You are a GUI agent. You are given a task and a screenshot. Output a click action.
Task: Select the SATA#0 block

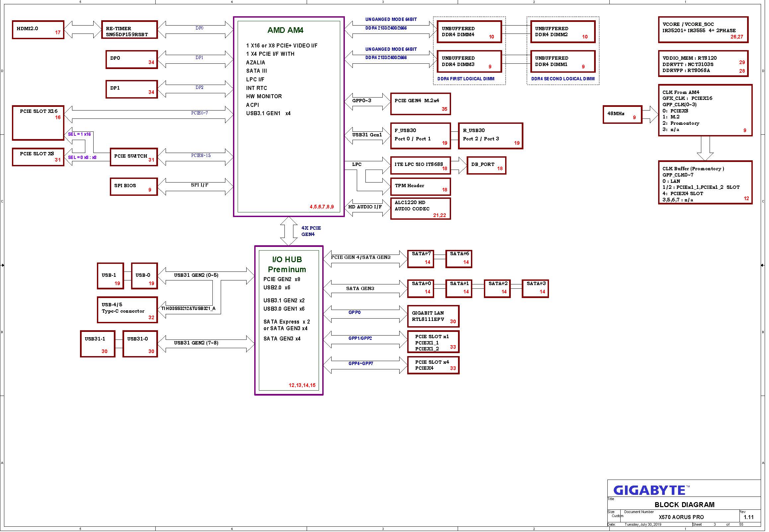(421, 289)
